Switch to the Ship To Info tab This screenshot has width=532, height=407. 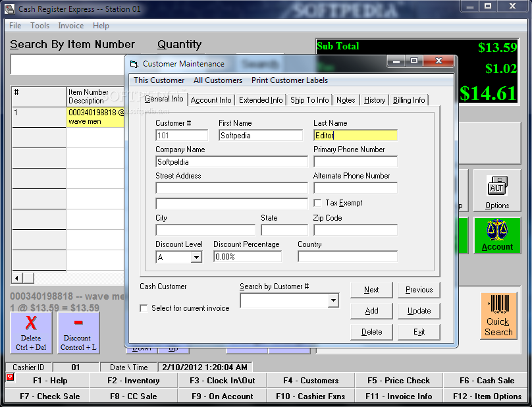[309, 100]
